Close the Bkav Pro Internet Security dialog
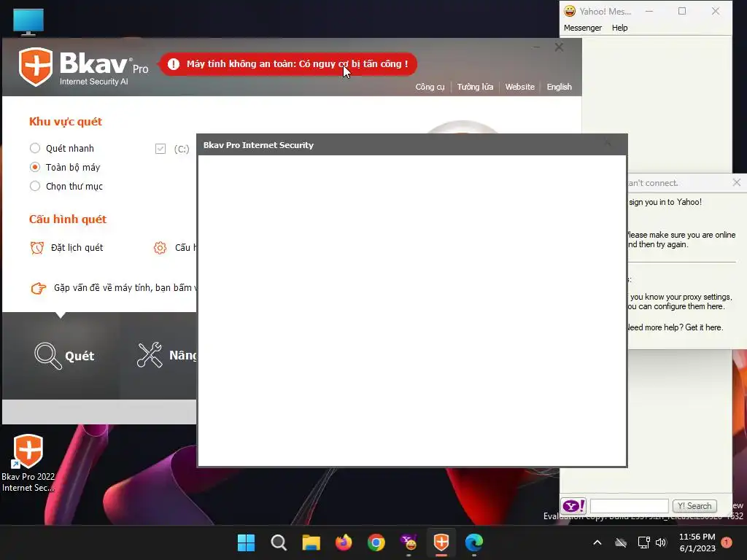This screenshot has width=747, height=560. 608,144
